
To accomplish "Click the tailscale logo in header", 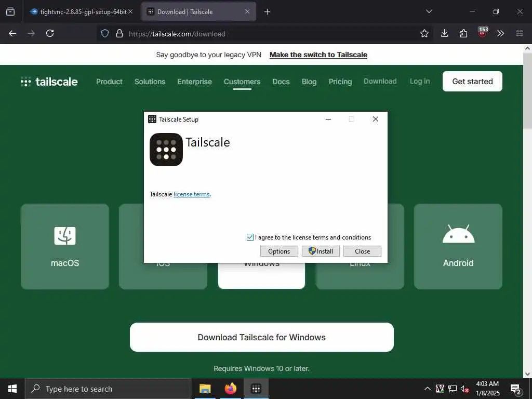I will (x=49, y=82).
